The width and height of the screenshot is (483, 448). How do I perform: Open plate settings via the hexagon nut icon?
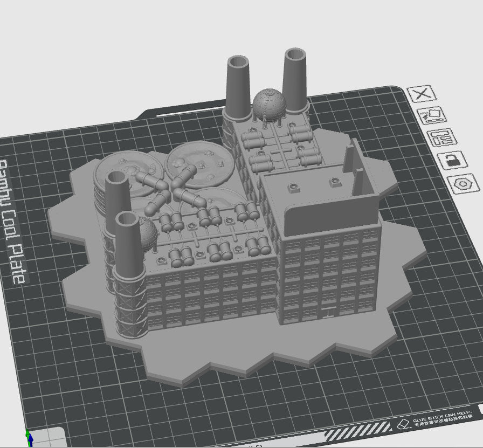tap(463, 183)
